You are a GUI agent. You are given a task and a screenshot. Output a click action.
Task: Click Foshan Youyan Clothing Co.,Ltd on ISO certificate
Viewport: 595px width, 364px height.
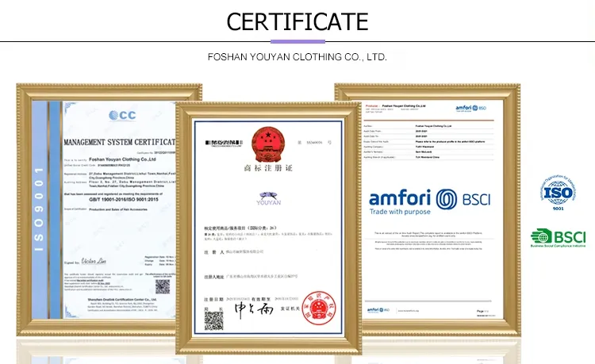tap(122, 159)
